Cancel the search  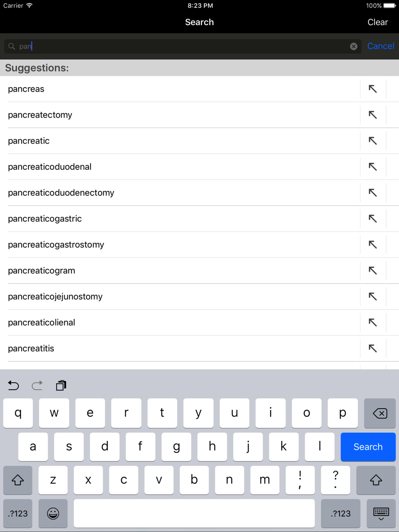click(381, 46)
